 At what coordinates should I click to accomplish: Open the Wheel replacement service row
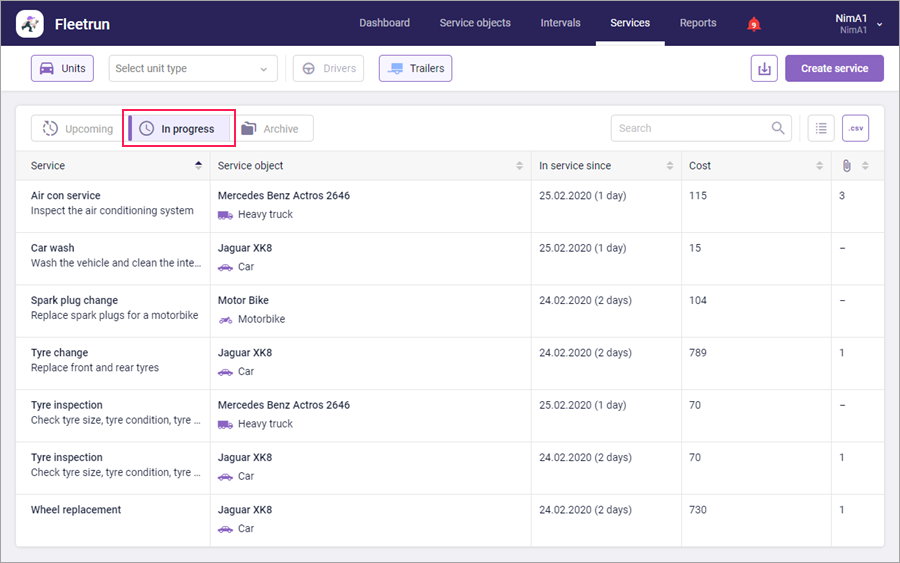click(76, 510)
